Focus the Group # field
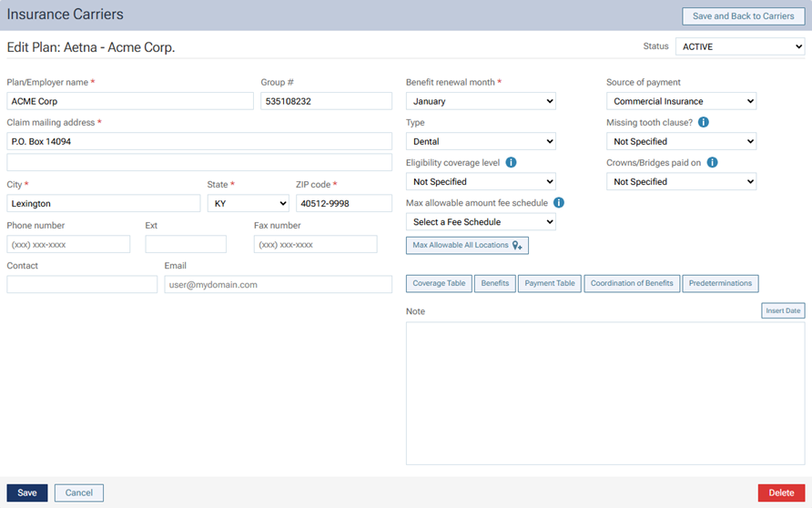The width and height of the screenshot is (812, 508). [x=326, y=101]
